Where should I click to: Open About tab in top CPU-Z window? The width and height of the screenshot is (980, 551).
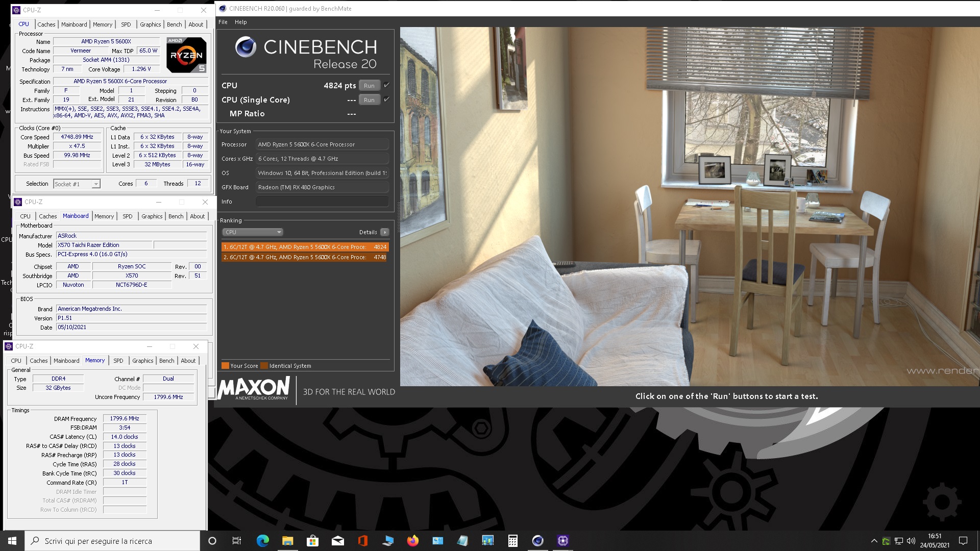point(196,24)
